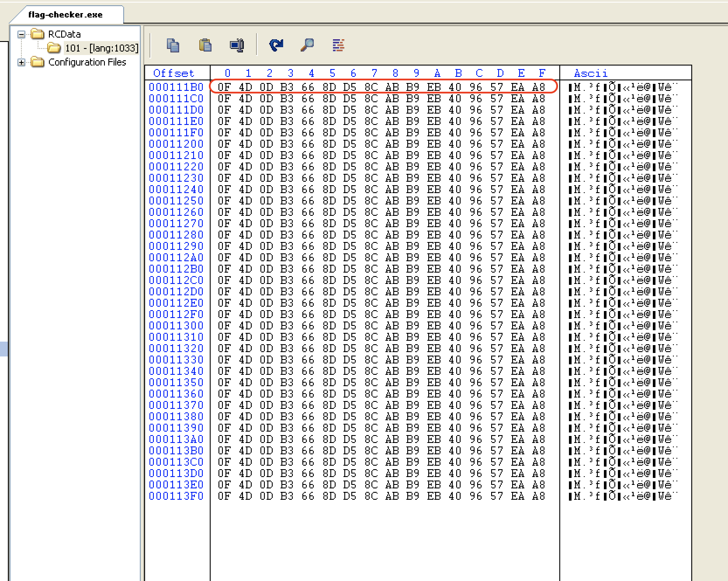This screenshot has width=728, height=581.
Task: Click hex column header 7
Action: pos(374,73)
